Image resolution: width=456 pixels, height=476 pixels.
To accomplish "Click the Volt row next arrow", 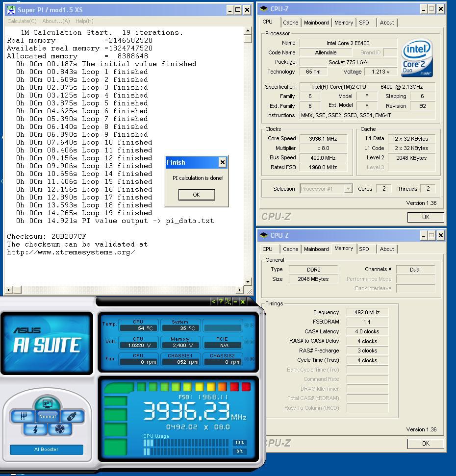I will [x=252, y=342].
